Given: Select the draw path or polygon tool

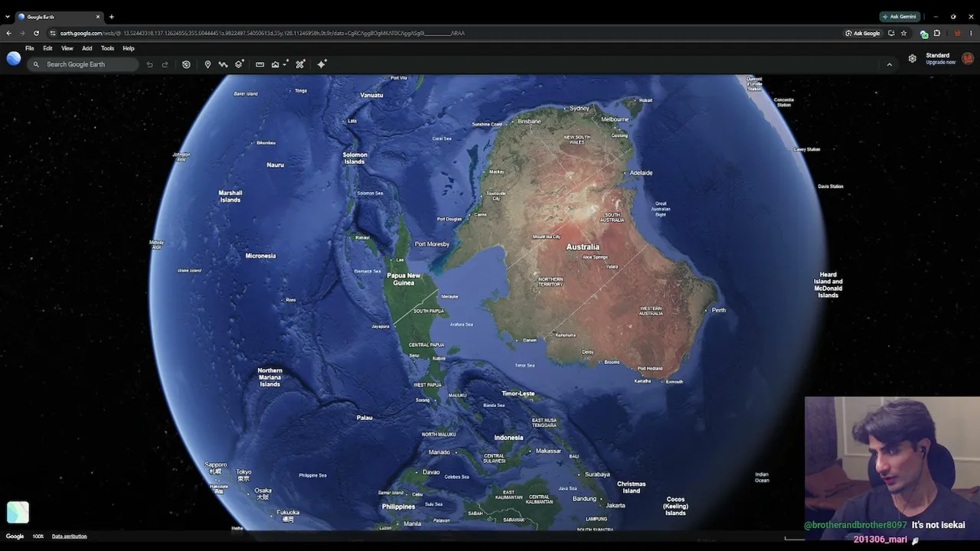Looking at the screenshot, I should [x=223, y=64].
